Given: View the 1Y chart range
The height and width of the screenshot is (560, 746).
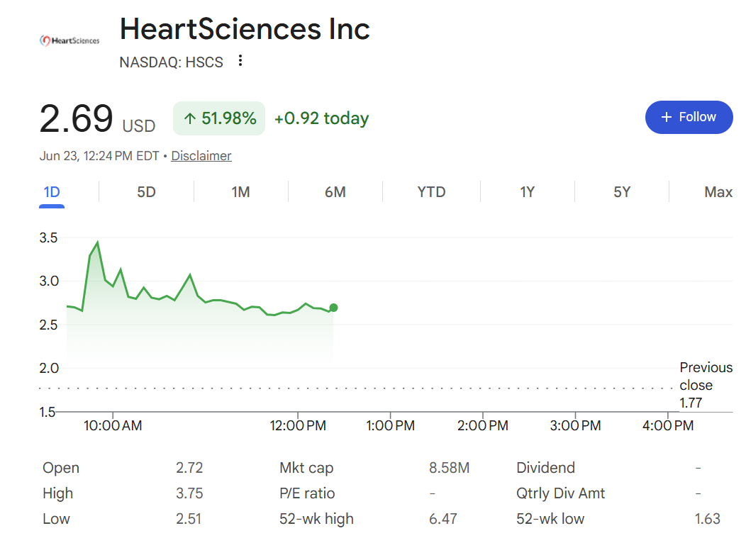Looking at the screenshot, I should tap(527, 192).
